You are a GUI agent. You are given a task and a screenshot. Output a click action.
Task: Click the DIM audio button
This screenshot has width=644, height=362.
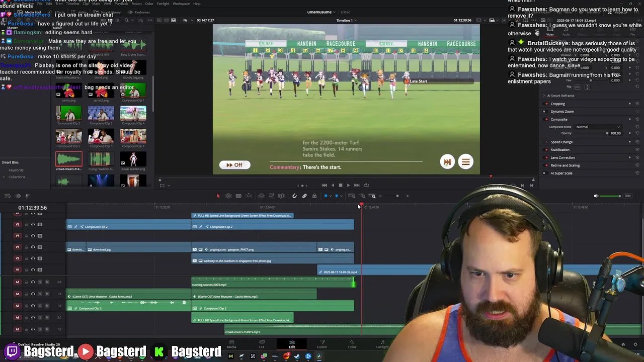[627, 196]
